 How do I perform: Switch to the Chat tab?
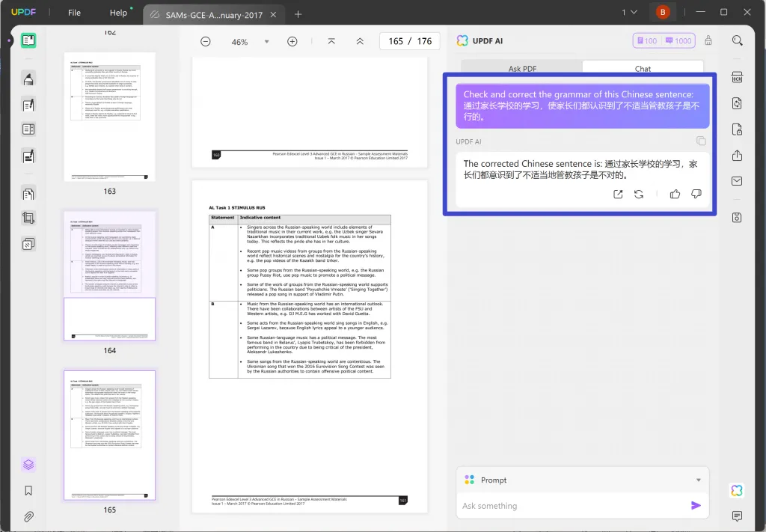(643, 68)
